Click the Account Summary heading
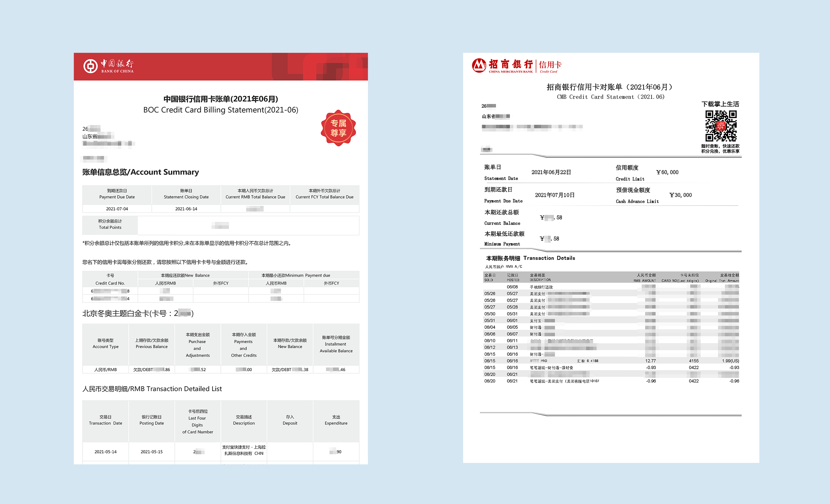 click(x=140, y=172)
